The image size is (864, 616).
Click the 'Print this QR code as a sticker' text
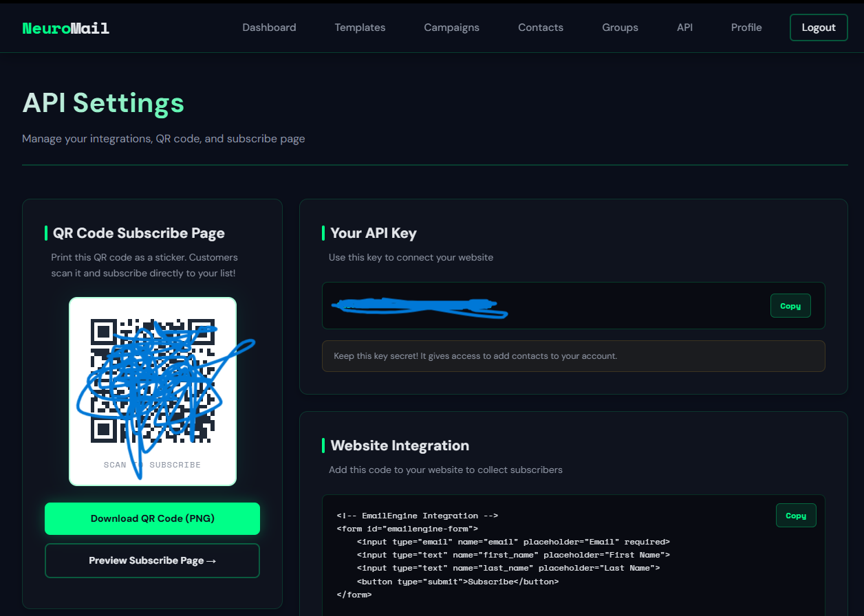coord(144,265)
